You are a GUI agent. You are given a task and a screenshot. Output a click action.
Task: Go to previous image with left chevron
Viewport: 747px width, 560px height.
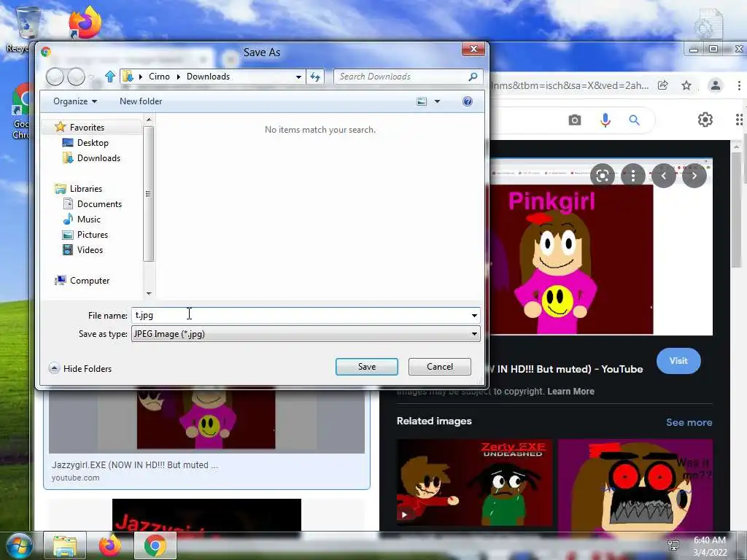[x=664, y=176]
